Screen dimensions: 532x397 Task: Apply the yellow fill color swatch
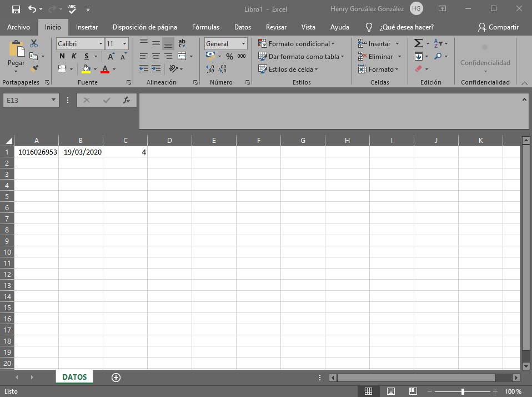pyautogui.click(x=86, y=70)
